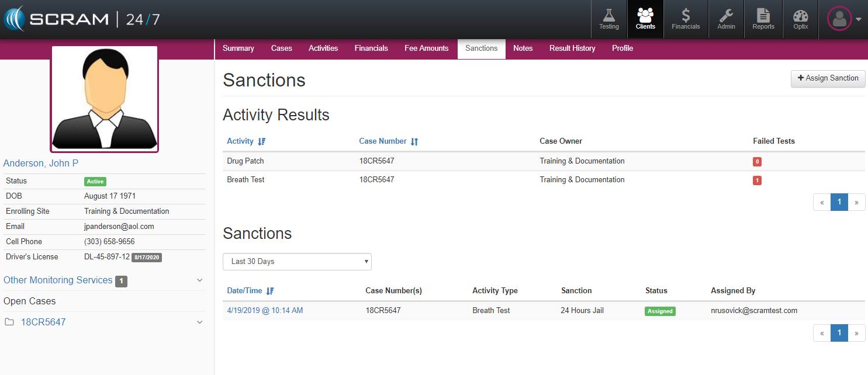
Task: Open the 4/19/2019 @ 10:14 AM sanction link
Action: pos(265,311)
